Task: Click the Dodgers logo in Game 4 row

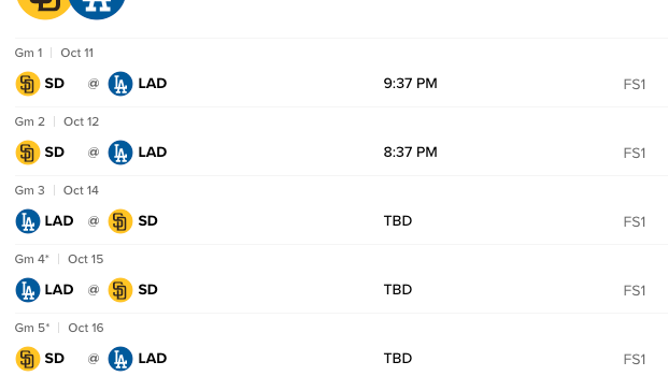Action: (x=28, y=290)
